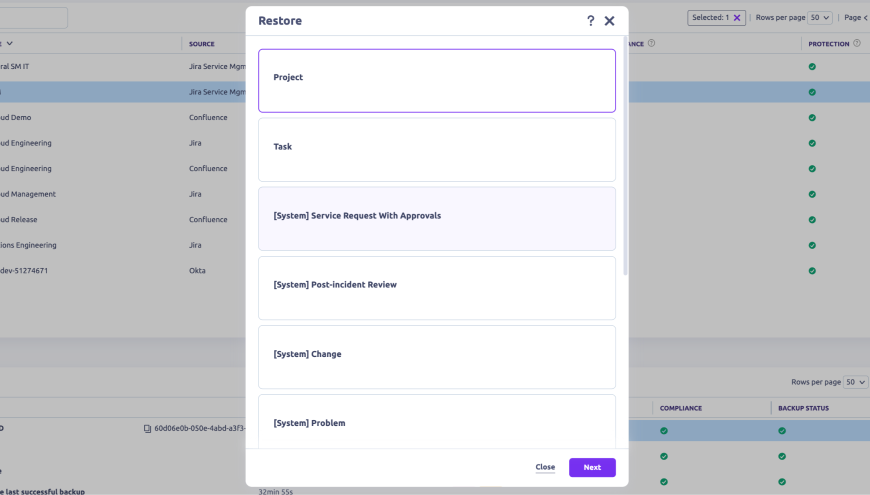Open bottom table Rows per page dropdown
870x495 pixels.
pos(856,382)
